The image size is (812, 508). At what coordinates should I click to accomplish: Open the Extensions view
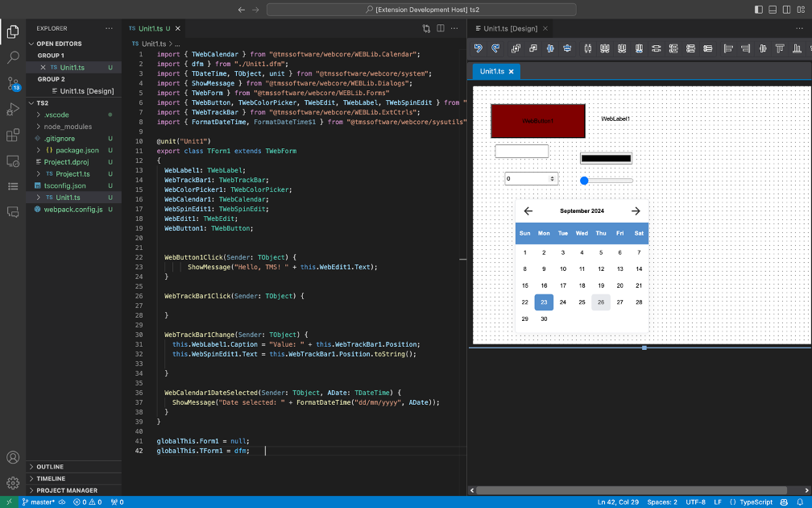13,135
